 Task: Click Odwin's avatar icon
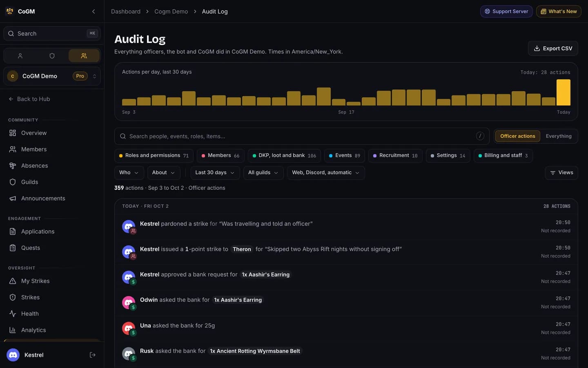point(129,303)
